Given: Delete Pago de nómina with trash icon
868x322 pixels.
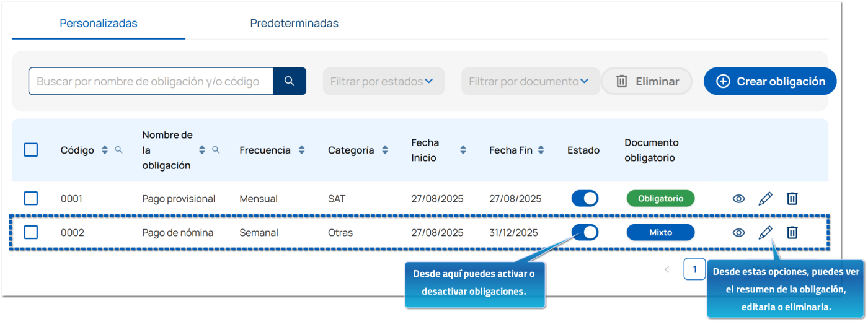Looking at the screenshot, I should 792,232.
